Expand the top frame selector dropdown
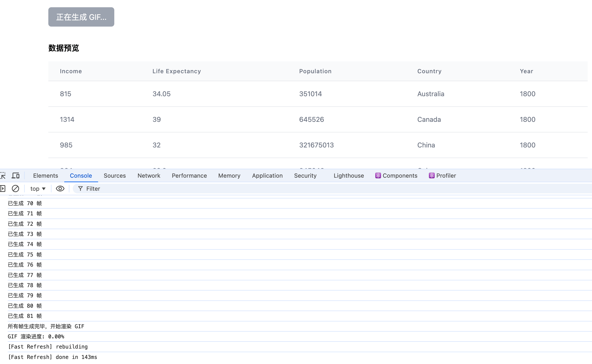 pos(38,189)
